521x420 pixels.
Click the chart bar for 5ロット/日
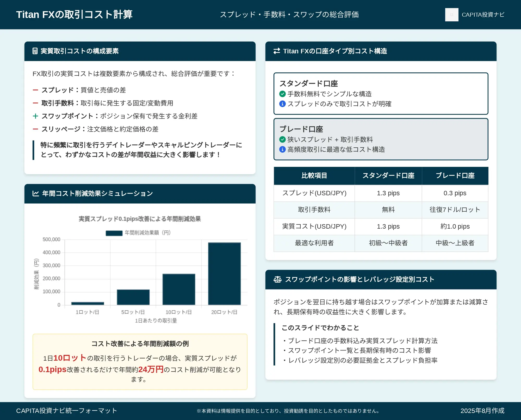pos(133,297)
